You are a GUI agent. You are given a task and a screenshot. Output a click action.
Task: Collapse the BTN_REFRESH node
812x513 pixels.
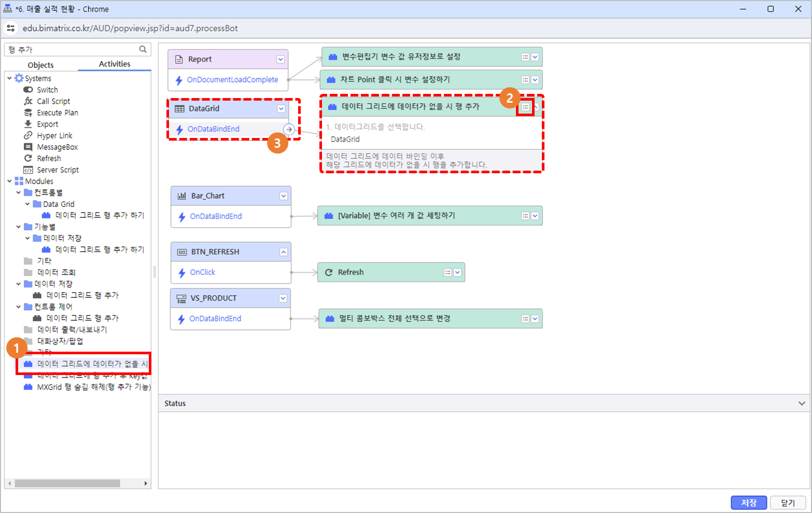pos(284,252)
